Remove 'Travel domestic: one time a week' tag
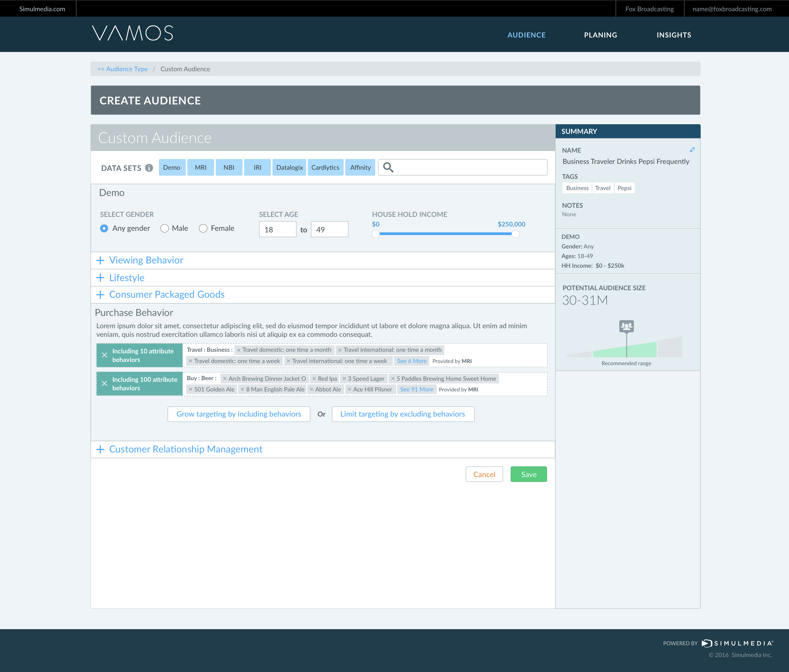The image size is (789, 672). (190, 361)
